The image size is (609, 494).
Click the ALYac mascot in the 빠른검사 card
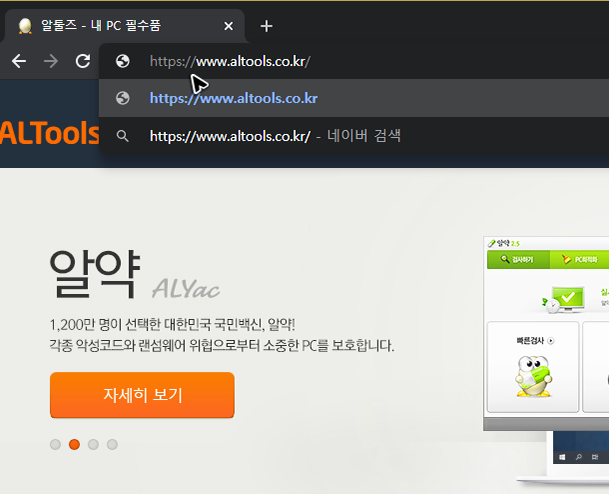[534, 376]
